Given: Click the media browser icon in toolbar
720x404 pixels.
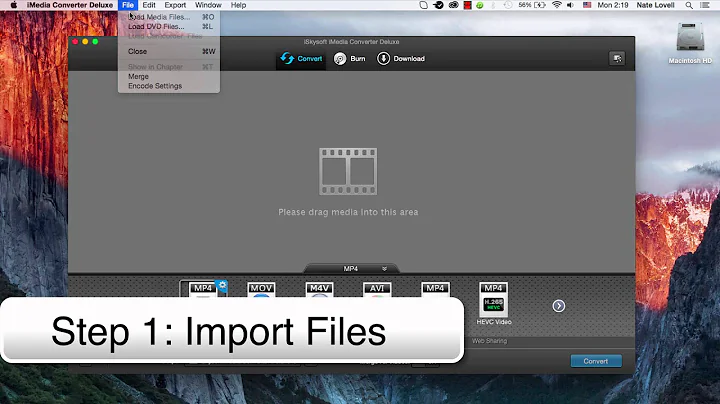Looking at the screenshot, I should [x=617, y=58].
